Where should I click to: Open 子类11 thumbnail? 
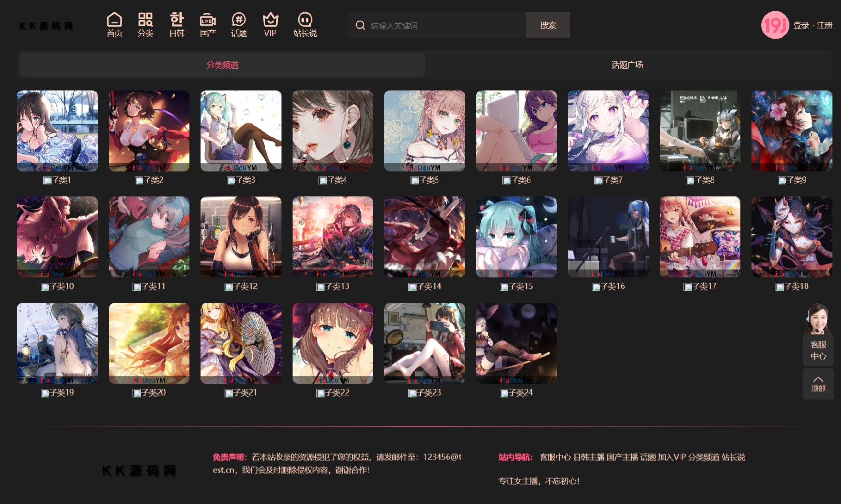coord(149,237)
